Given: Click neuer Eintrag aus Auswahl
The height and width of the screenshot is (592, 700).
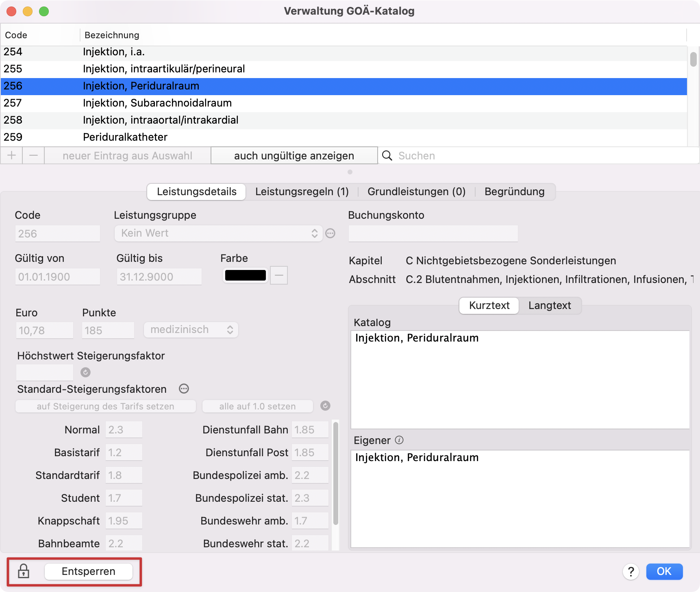Looking at the screenshot, I should coord(127,155).
